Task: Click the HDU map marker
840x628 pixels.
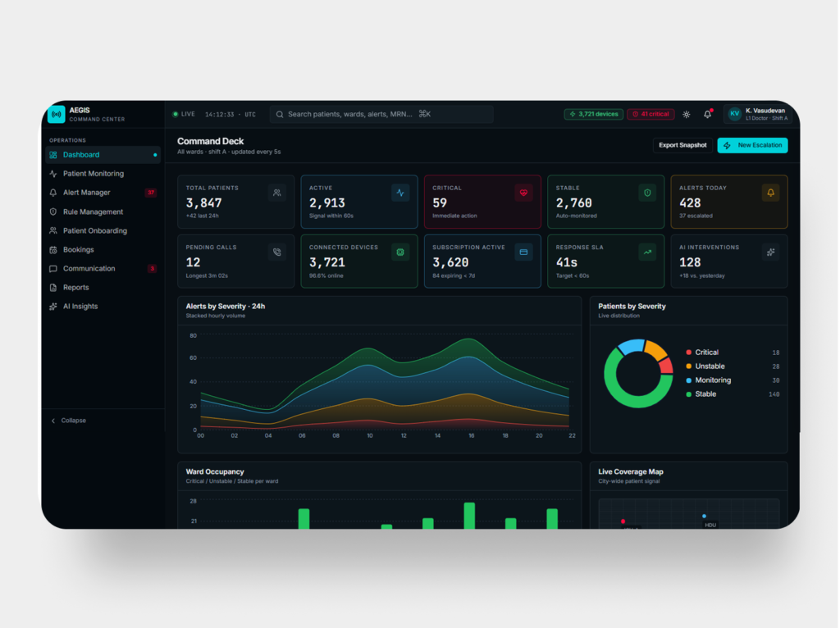Action: pyautogui.click(x=704, y=517)
